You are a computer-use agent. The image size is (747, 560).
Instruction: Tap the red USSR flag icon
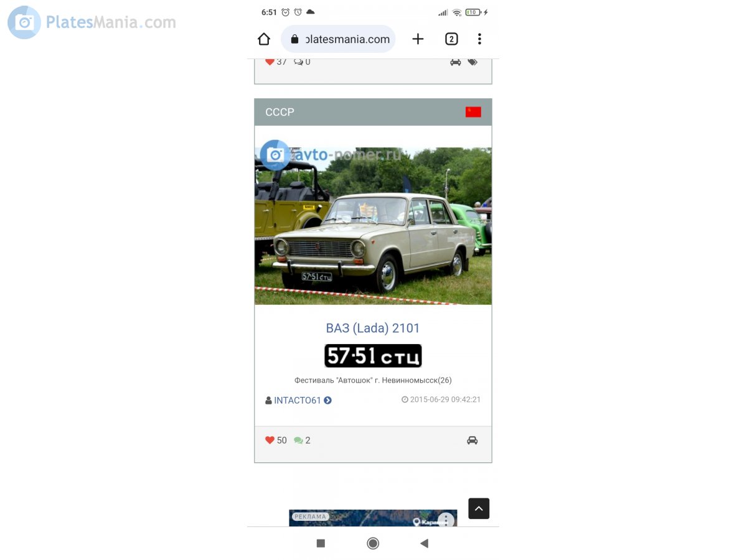(473, 112)
